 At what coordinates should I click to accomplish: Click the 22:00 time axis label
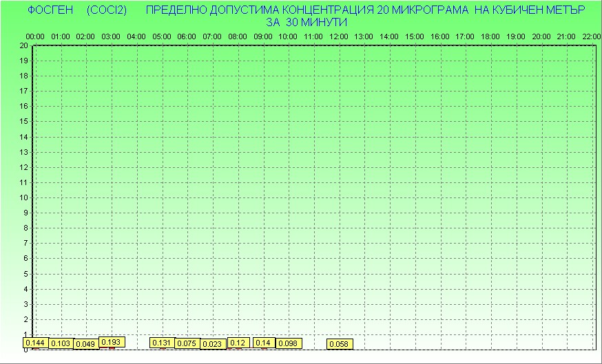click(592, 36)
